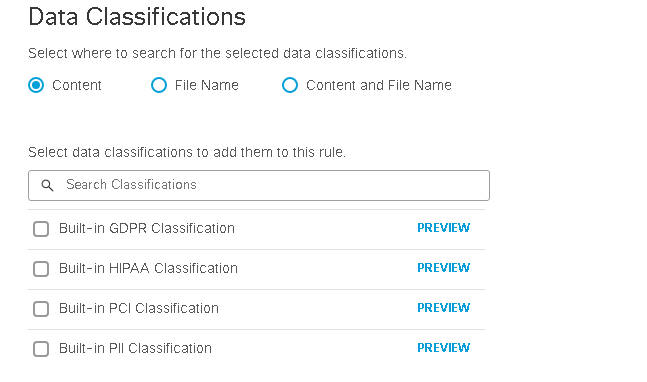Click PREVIEW next to PCI Classification
Screen dimensions: 647x382
pyautogui.click(x=444, y=308)
